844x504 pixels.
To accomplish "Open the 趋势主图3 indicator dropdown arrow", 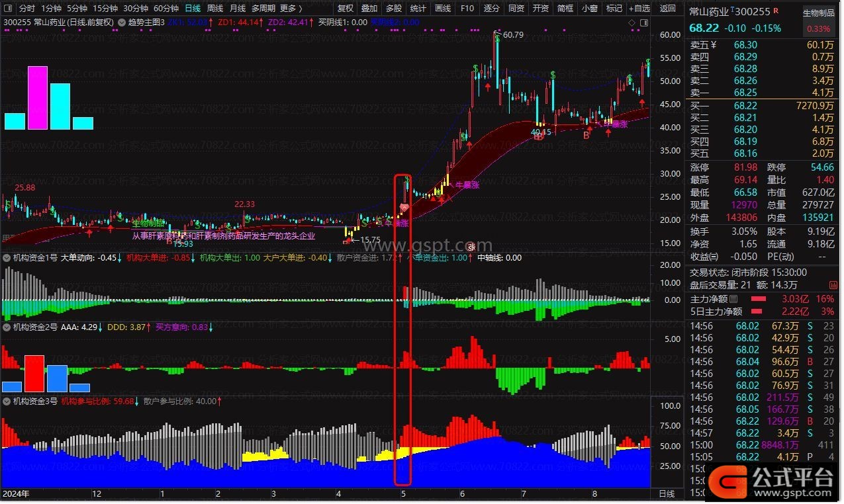I will [121, 22].
